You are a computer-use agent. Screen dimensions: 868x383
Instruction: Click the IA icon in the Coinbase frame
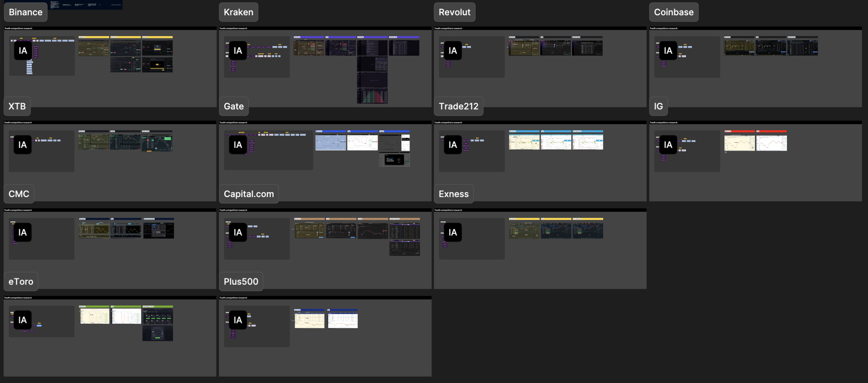668,50
